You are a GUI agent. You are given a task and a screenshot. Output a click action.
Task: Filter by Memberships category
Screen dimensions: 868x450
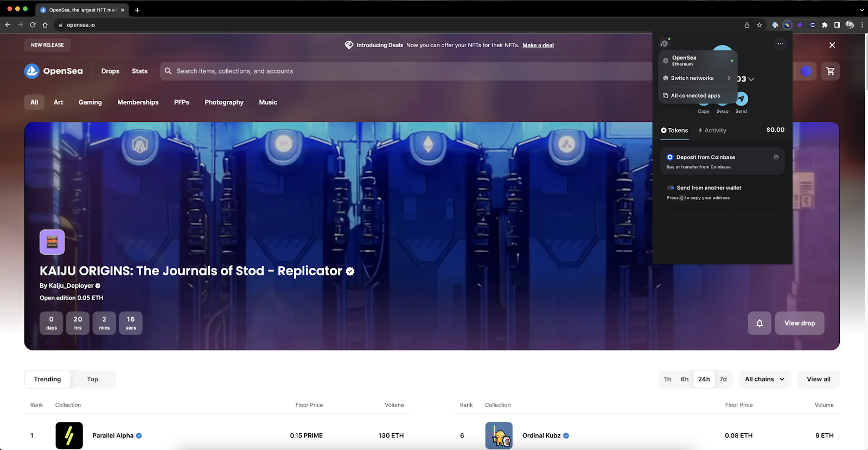138,102
